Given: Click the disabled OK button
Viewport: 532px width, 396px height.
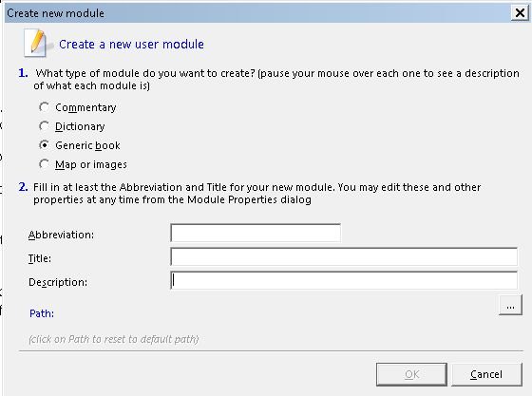Looking at the screenshot, I should [x=411, y=374].
